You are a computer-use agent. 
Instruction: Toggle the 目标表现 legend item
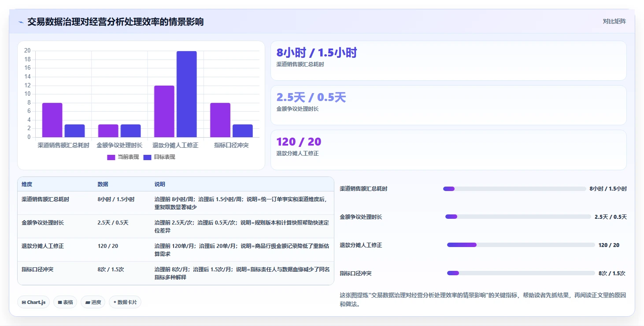159,157
